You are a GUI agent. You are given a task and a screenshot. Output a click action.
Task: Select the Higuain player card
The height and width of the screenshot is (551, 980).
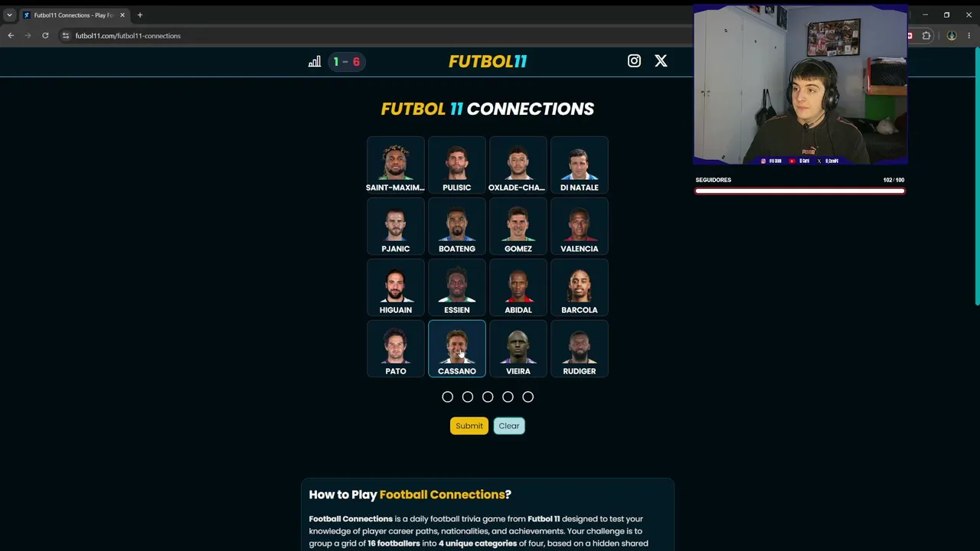click(396, 287)
